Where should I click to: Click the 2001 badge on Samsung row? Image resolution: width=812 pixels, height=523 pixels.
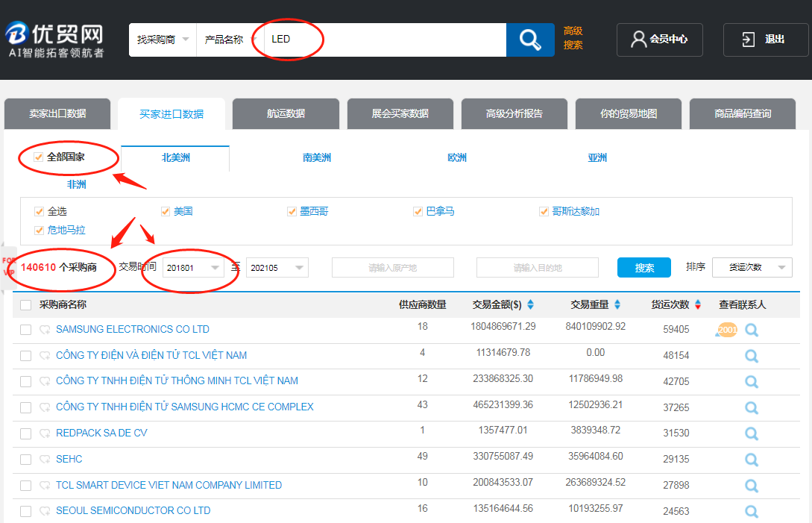point(726,330)
